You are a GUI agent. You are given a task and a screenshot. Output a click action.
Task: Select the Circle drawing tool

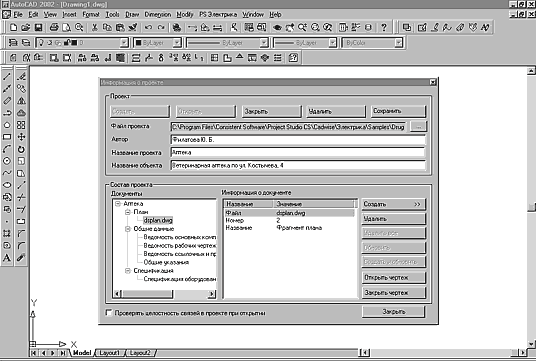(7, 161)
